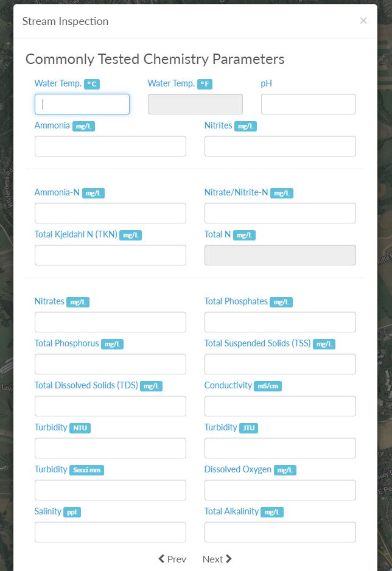Click the NTU turbidity badge
392x571 pixels.
click(x=80, y=429)
